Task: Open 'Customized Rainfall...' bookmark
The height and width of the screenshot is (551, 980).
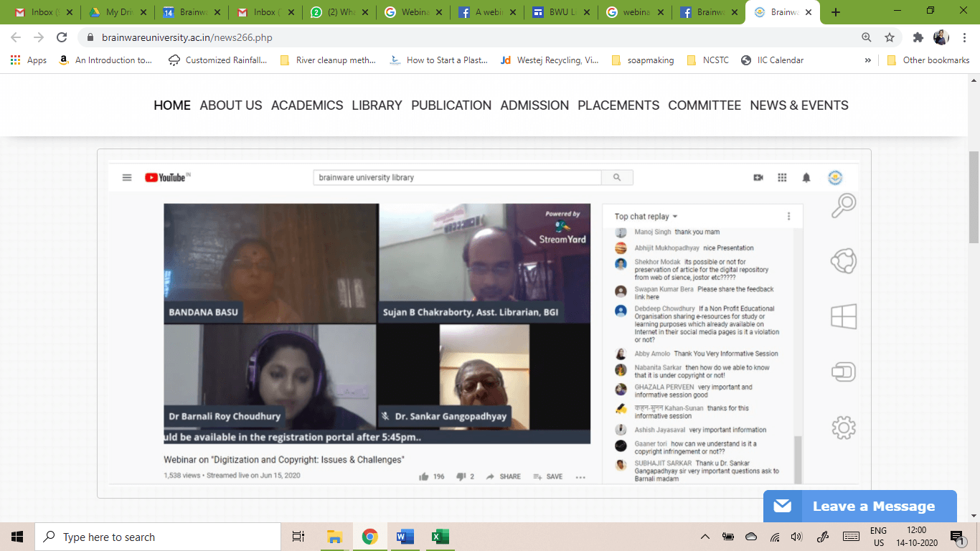Action: coord(217,60)
